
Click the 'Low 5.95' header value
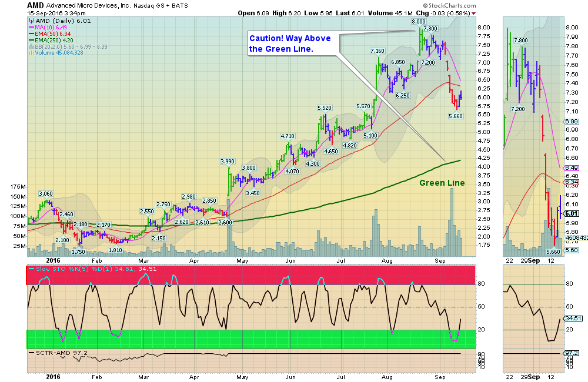coord(318,13)
